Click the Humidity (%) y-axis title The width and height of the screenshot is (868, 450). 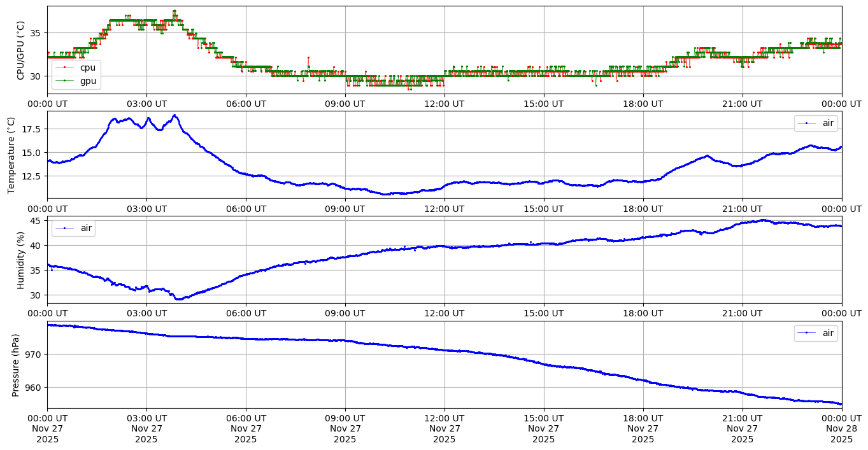point(20,260)
